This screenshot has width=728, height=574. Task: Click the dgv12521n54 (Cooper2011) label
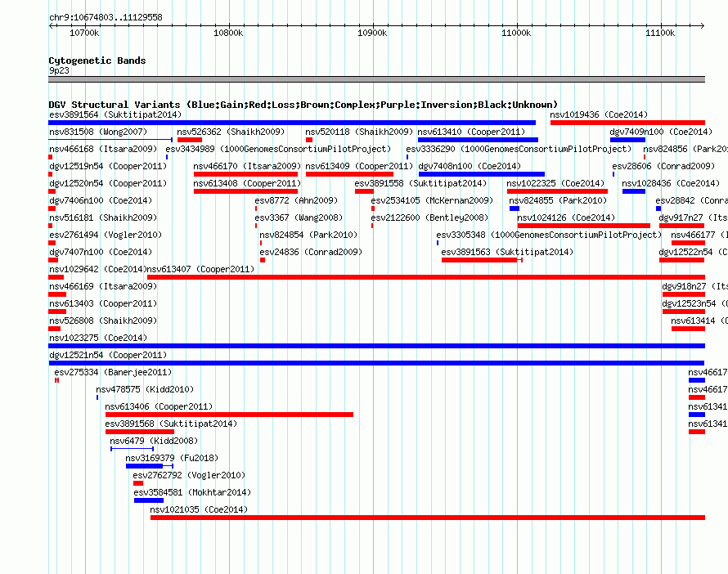tap(108, 355)
